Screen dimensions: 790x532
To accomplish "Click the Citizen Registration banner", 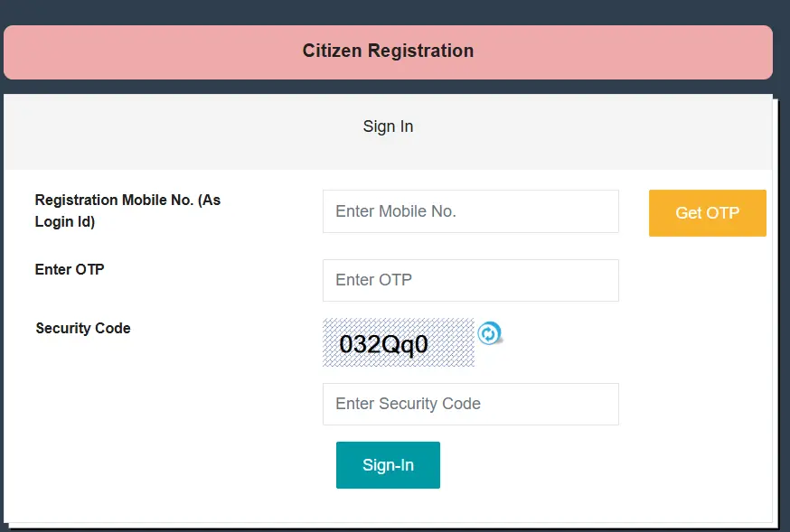I will [x=388, y=51].
